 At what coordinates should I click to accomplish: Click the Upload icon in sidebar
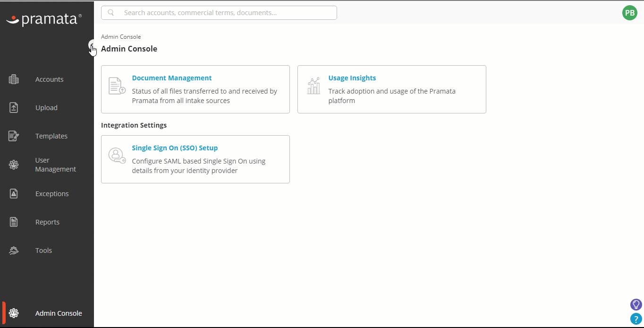coord(14,108)
